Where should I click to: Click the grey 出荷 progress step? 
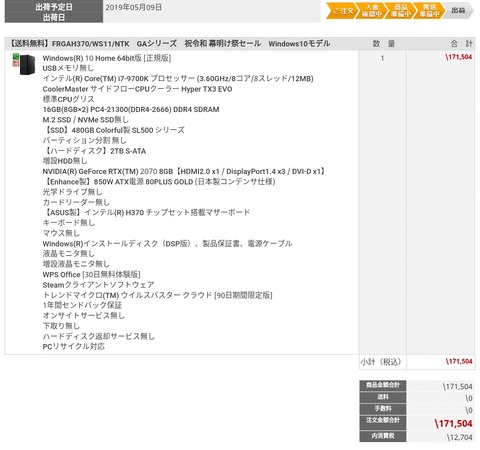pos(458,10)
